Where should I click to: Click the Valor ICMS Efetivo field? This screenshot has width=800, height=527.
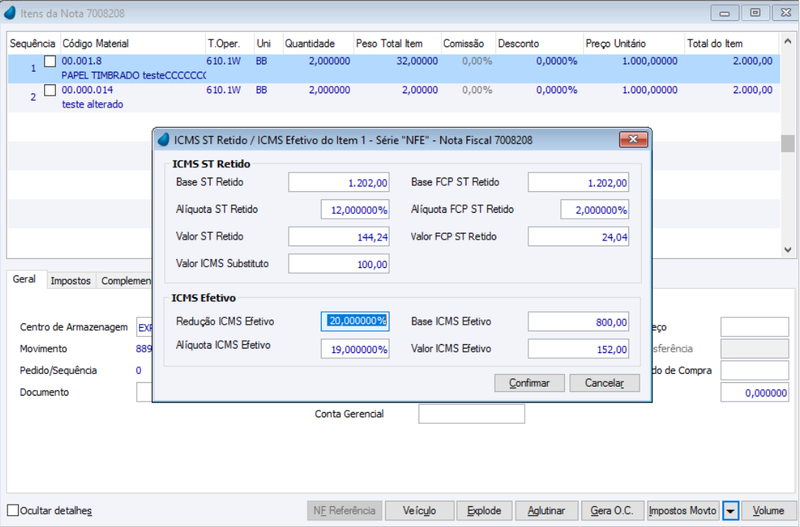pyautogui.click(x=579, y=349)
